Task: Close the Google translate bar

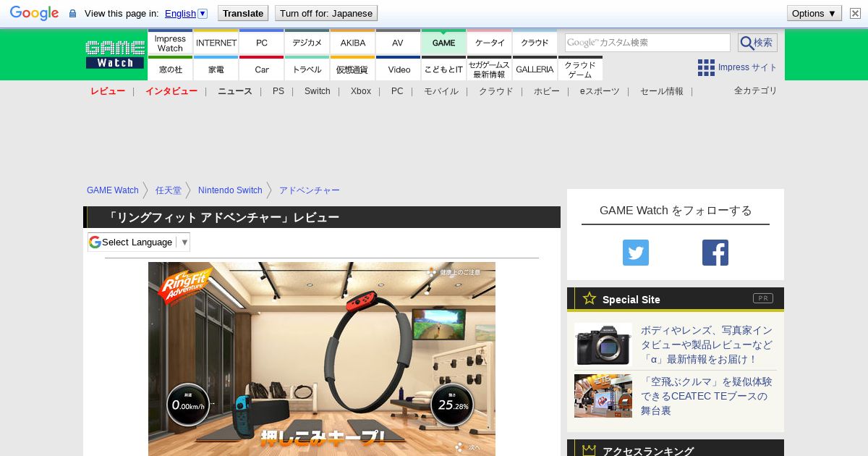Action: coord(855,13)
